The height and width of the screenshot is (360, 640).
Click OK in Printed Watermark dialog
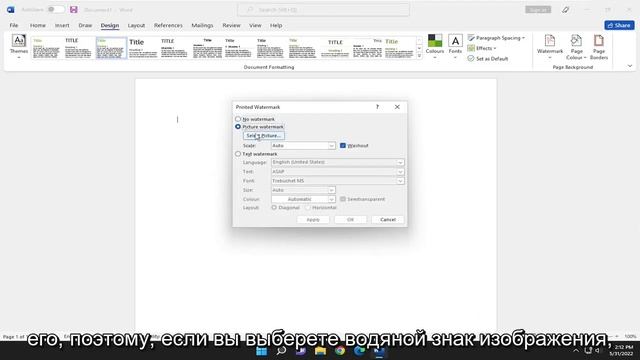click(350, 220)
